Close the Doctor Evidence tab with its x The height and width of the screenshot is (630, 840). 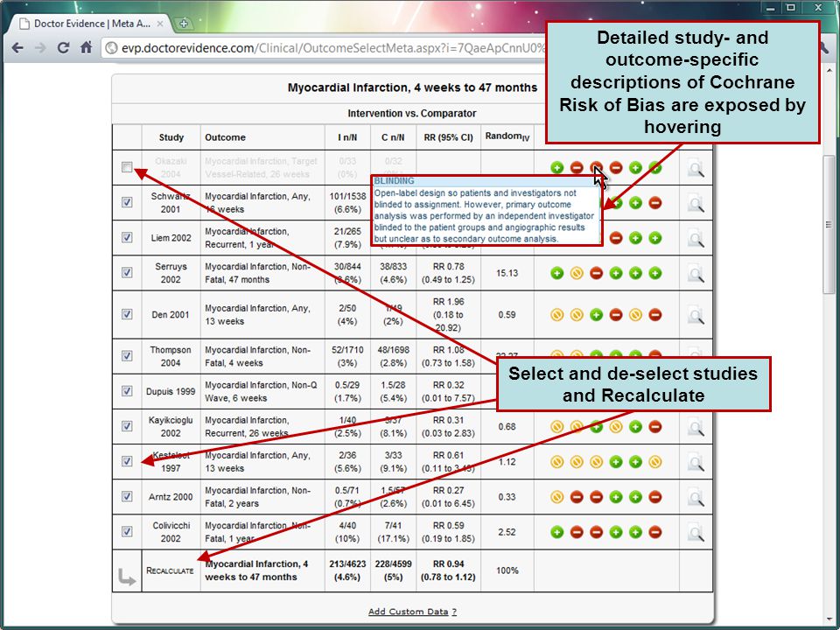tap(160, 24)
